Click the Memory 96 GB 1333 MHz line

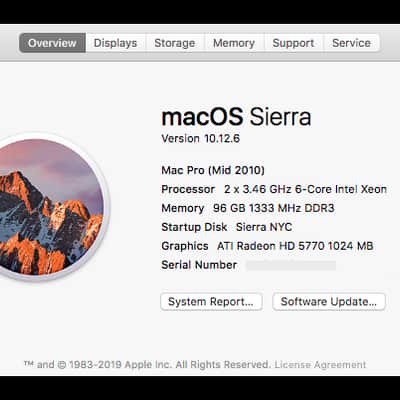(x=248, y=208)
